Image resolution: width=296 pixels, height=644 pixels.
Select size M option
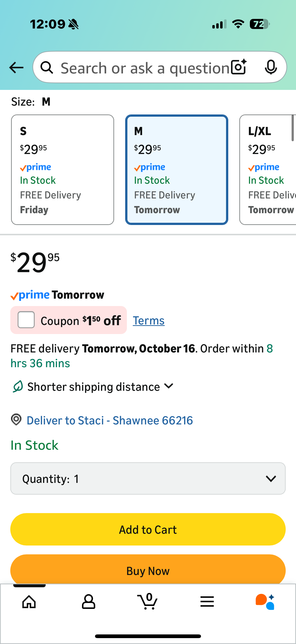pos(176,170)
